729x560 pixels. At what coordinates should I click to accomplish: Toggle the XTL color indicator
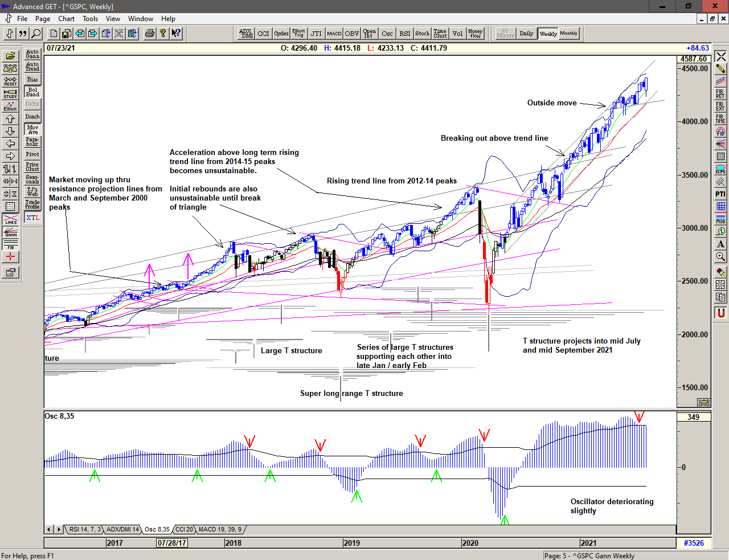click(x=32, y=218)
